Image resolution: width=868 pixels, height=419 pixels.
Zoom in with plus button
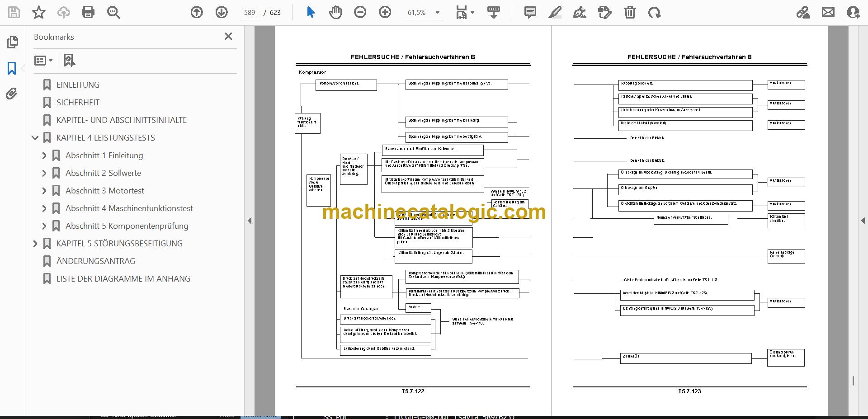(x=385, y=12)
